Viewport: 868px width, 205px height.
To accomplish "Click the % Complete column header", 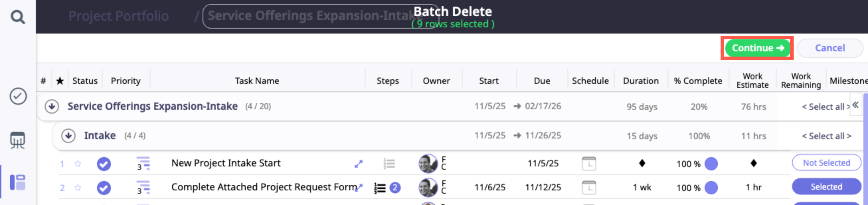I will [x=698, y=81].
